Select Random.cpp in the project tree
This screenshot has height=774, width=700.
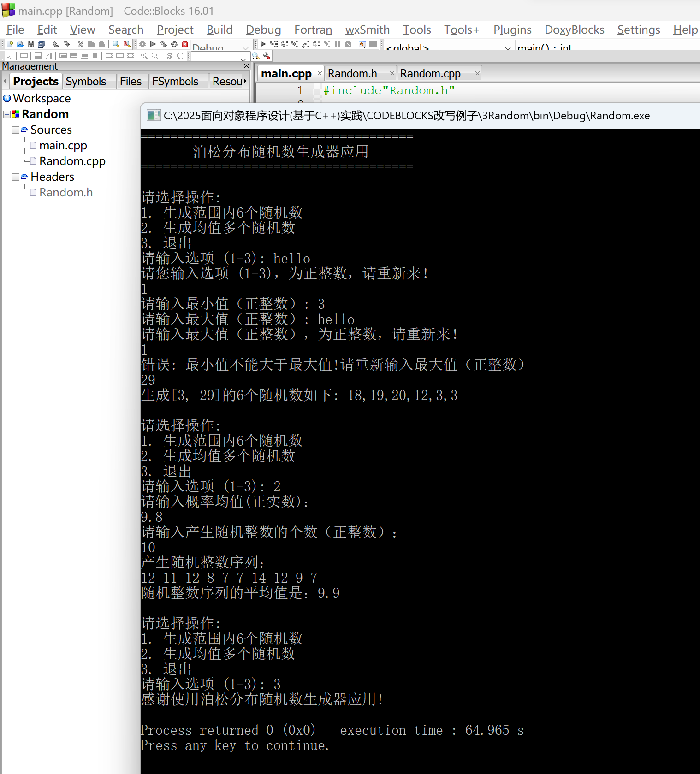[x=72, y=161]
